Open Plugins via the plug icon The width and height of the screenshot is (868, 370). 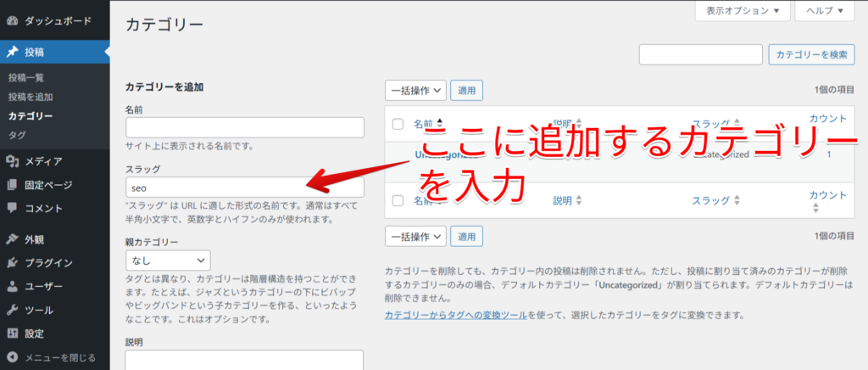coord(13,263)
